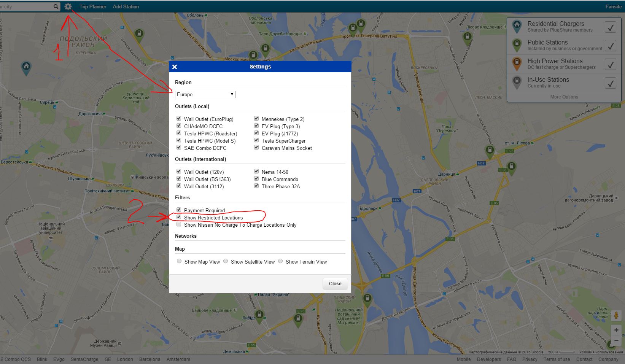Expand More Options in the legend panel
The image size is (625, 364).
click(x=564, y=97)
